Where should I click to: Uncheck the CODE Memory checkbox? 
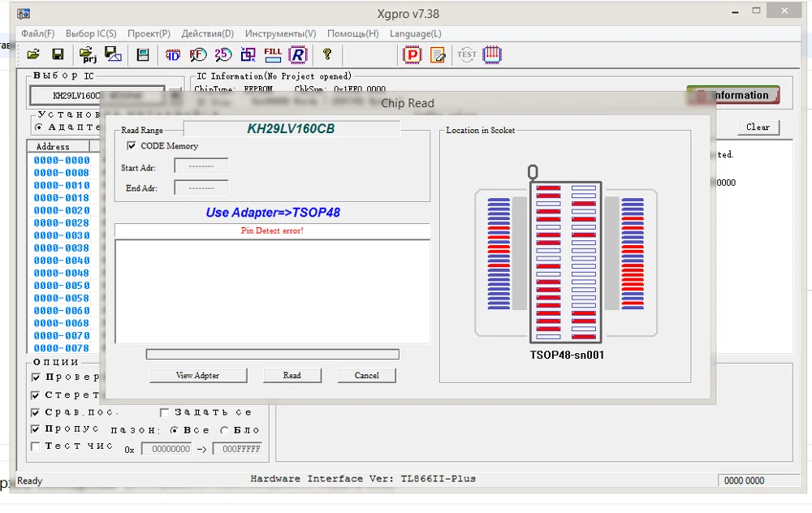[132, 146]
